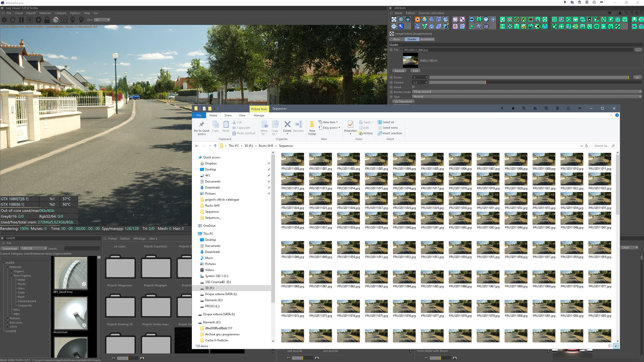
Task: Click the Octane send-scene logo icon
Action: (4, 20)
